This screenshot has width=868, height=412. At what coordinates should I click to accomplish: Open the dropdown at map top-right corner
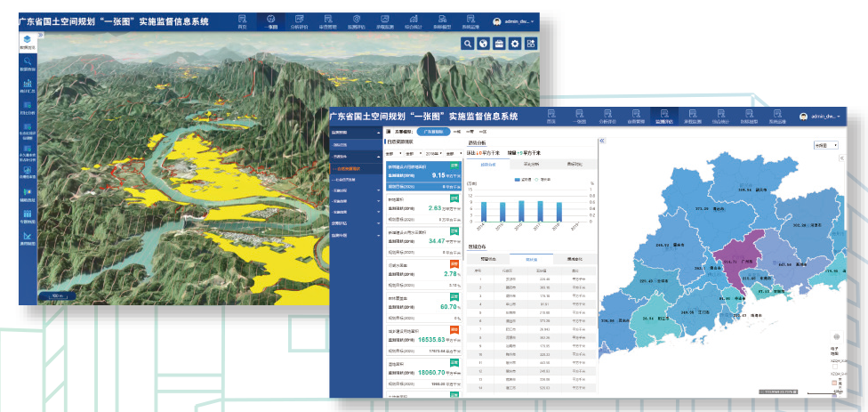tap(825, 144)
